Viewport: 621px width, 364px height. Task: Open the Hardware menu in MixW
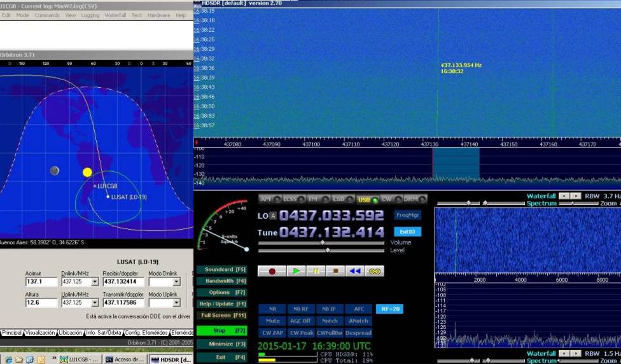click(x=158, y=15)
